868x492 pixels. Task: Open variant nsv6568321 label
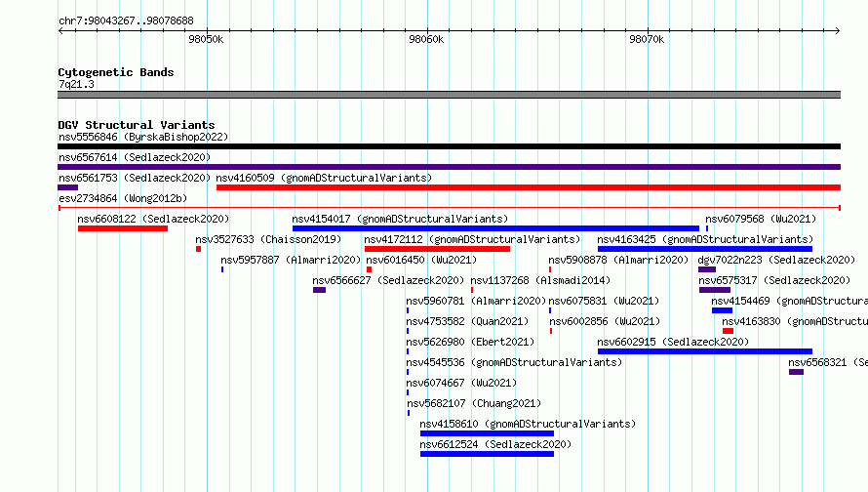(828, 362)
